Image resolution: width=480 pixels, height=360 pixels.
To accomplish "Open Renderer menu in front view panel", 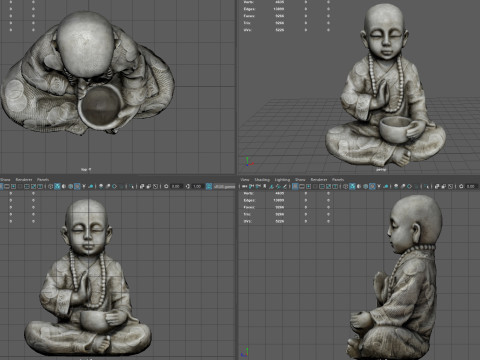I will [24, 180].
